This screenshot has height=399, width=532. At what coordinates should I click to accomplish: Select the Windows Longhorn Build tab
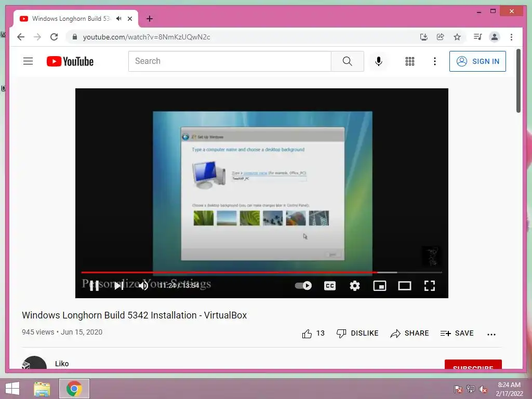click(71, 19)
